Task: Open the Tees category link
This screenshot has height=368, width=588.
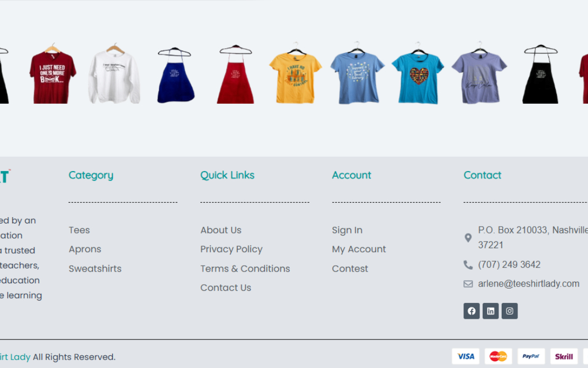Action: (79, 230)
